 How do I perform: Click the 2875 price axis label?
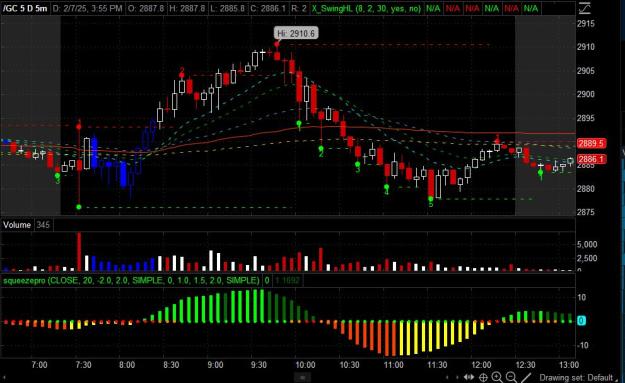(586, 212)
